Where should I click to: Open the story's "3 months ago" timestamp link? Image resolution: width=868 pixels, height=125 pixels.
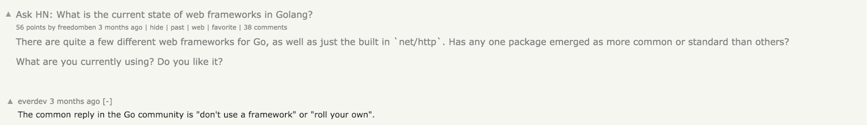click(120, 28)
